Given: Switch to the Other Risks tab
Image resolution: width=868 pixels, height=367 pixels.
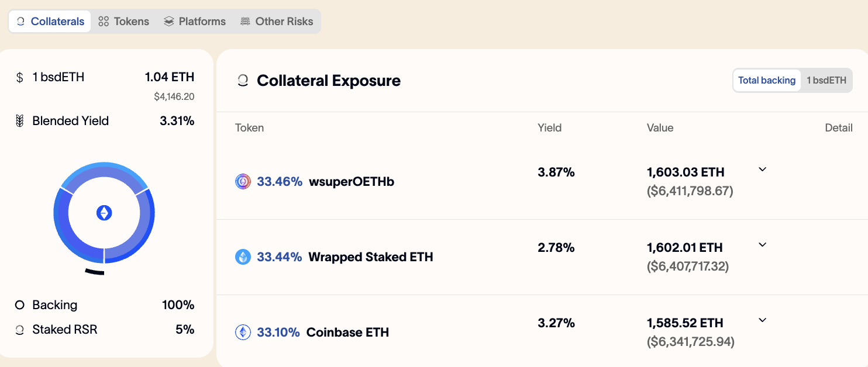Looking at the screenshot, I should (277, 22).
